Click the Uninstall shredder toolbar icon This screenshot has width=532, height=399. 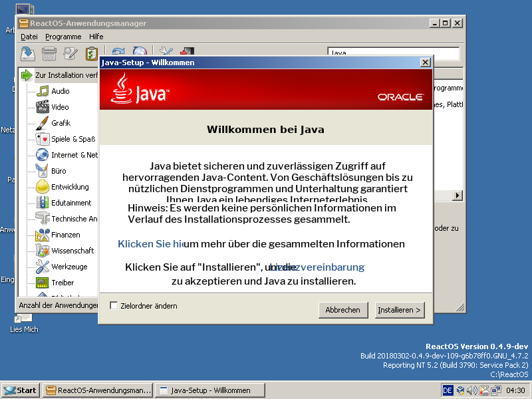(x=49, y=53)
